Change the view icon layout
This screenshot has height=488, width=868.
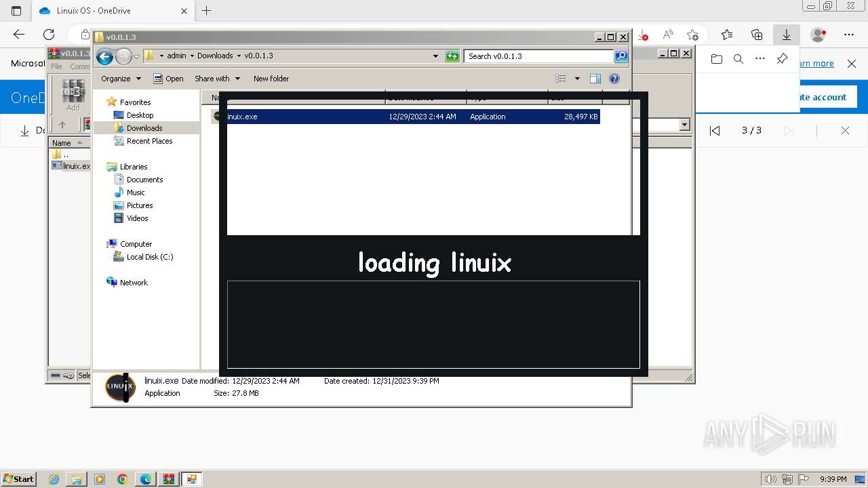[x=560, y=79]
